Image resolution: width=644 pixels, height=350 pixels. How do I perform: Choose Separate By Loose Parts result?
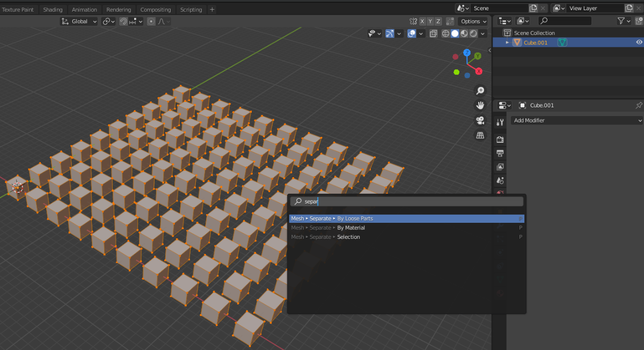click(x=406, y=218)
